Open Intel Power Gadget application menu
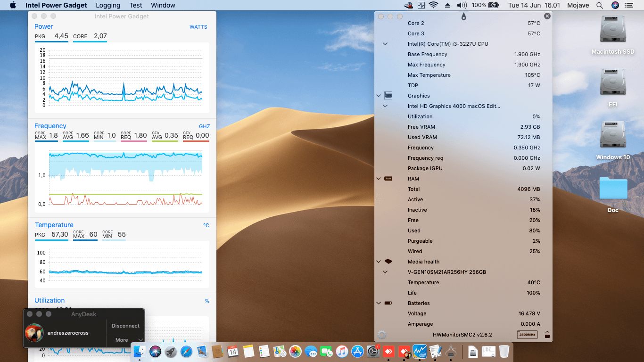This screenshot has width=644, height=362. click(x=56, y=5)
